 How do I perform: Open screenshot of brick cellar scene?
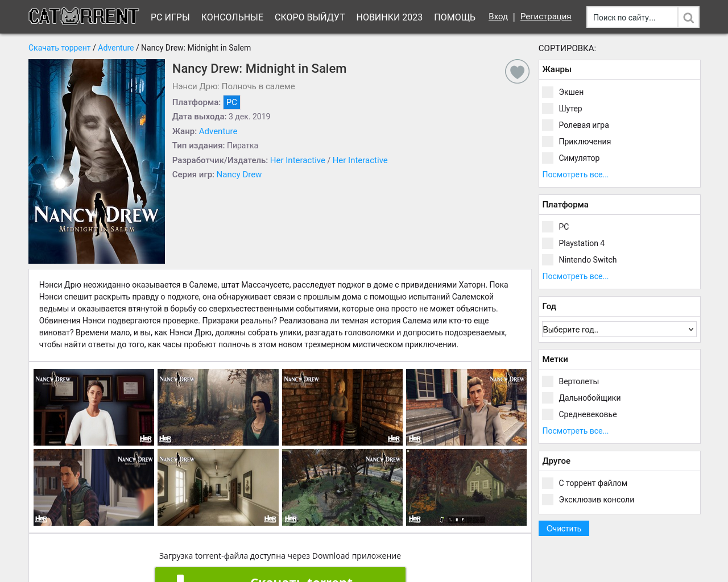click(342, 407)
